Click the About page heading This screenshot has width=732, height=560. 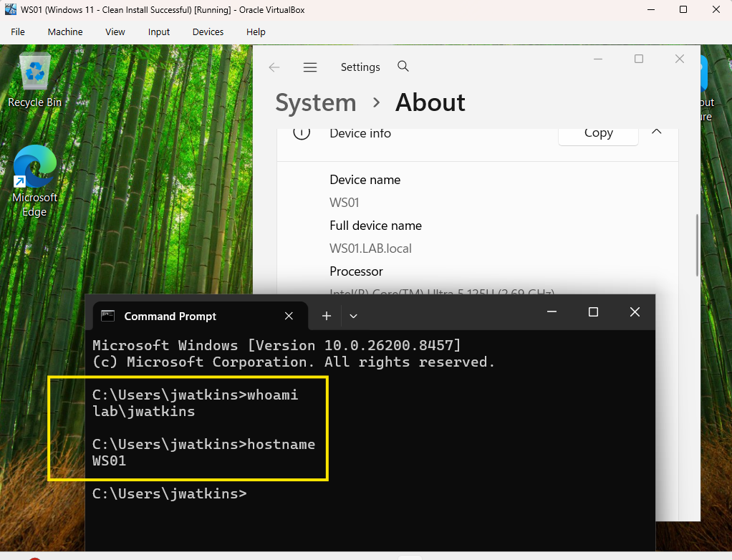pyautogui.click(x=430, y=102)
